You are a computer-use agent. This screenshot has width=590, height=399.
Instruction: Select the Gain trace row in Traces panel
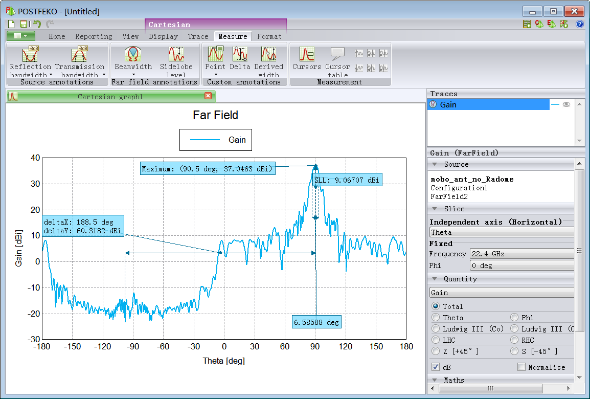(x=488, y=104)
